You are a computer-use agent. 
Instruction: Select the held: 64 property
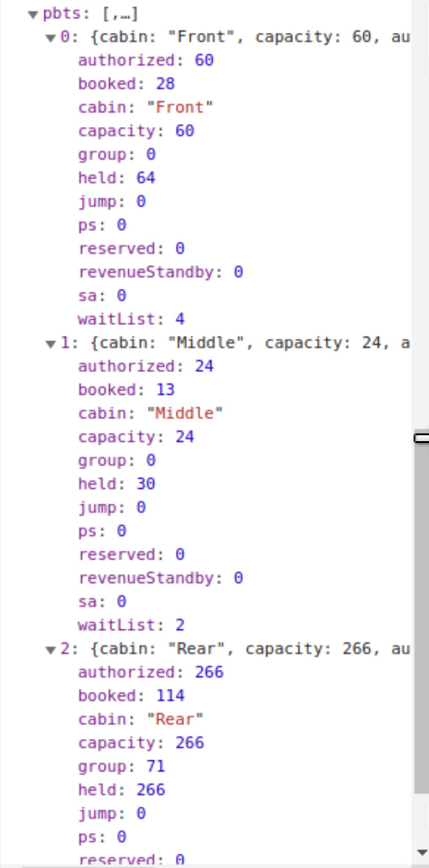[x=117, y=178]
